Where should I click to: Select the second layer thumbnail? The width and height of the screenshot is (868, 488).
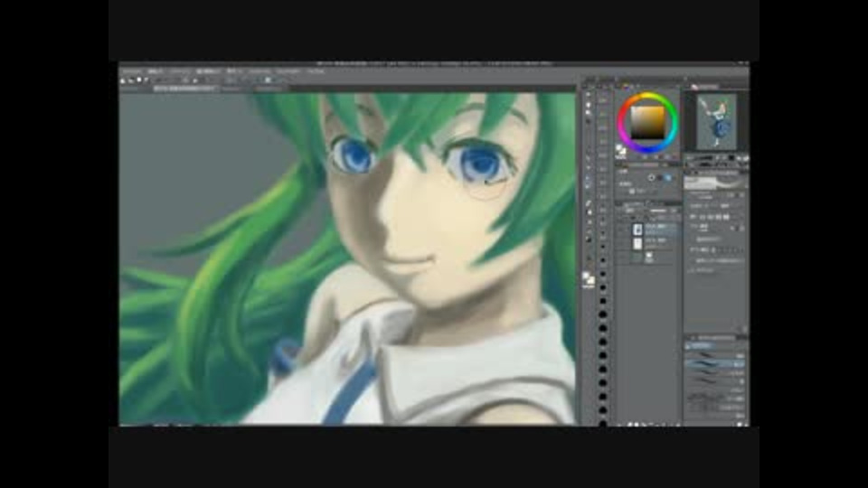point(637,243)
